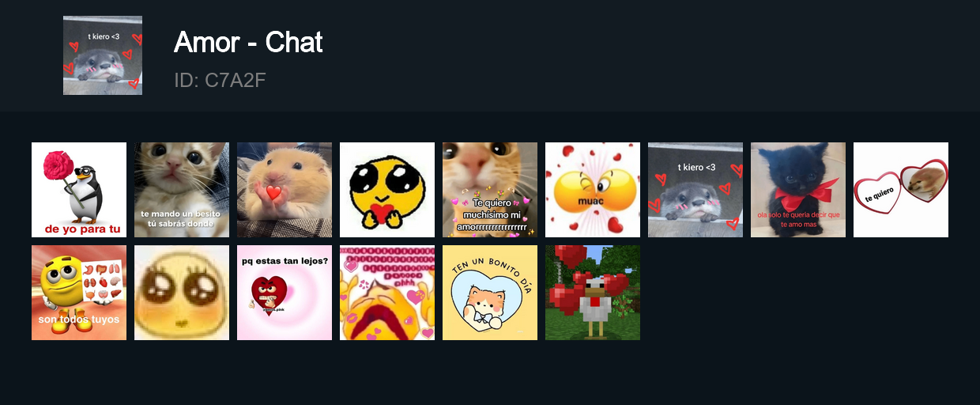
Task: Pick the 'Ten un bonito día' cat sticker
Action: [490, 293]
